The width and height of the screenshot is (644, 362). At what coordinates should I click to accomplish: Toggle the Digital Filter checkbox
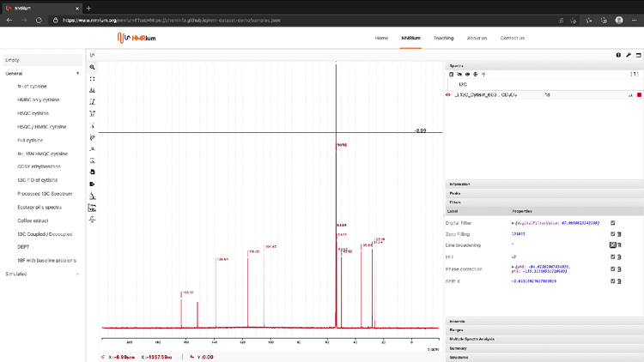coord(612,222)
